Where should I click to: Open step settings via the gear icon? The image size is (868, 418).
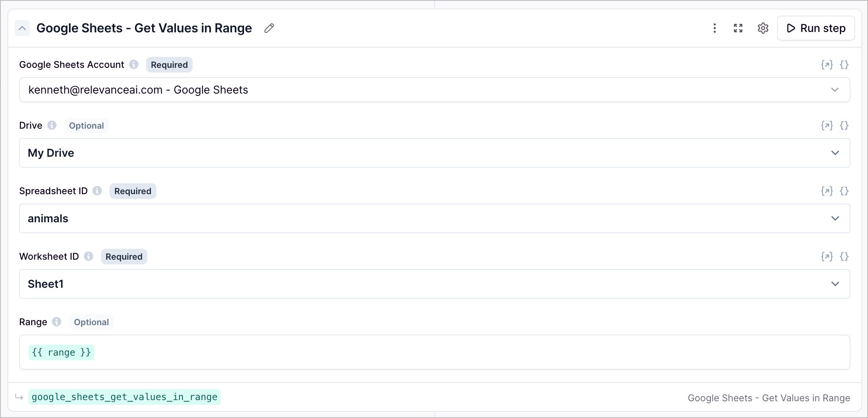coord(763,28)
